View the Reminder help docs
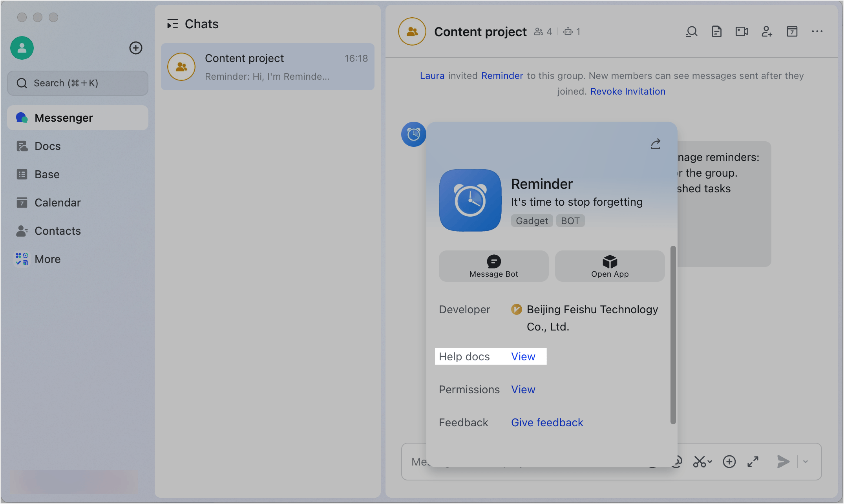The width and height of the screenshot is (844, 504). click(x=523, y=356)
